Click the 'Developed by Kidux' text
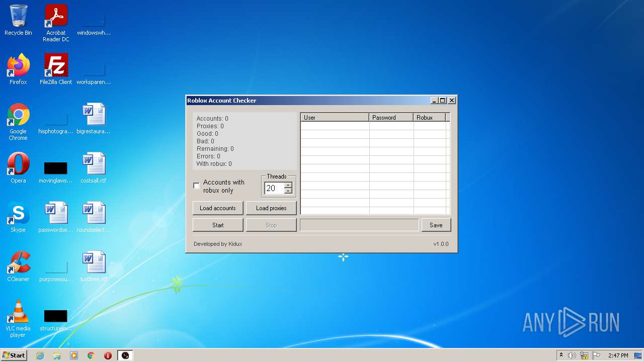 click(x=218, y=244)
